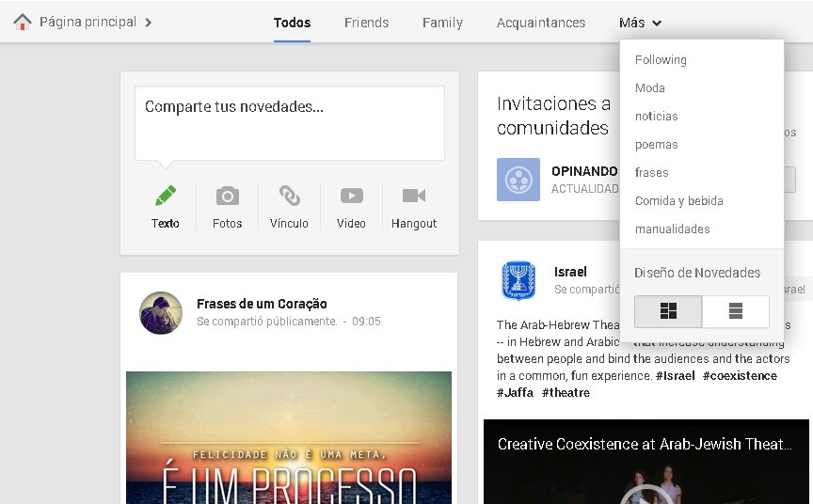Open the #theatre hashtag
The height and width of the screenshot is (504, 813).
coord(566,393)
